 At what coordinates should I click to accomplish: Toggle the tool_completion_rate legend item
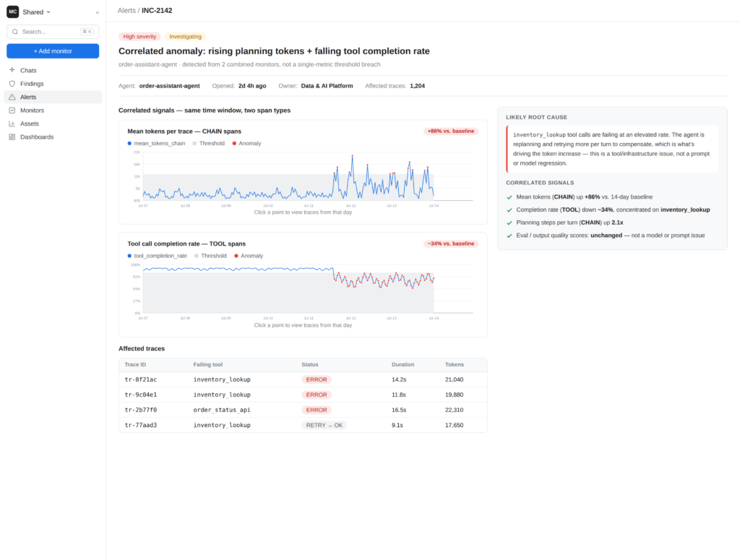coord(157,256)
